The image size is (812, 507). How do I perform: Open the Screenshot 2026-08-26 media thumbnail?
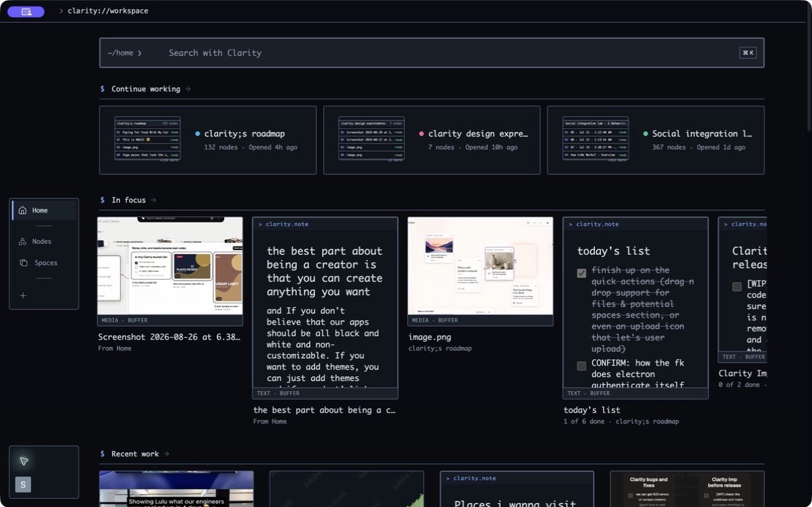[170, 266]
